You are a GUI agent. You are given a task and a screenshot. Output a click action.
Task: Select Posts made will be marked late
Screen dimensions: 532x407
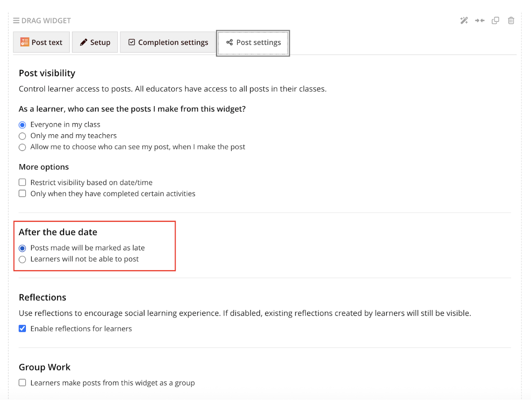click(22, 248)
